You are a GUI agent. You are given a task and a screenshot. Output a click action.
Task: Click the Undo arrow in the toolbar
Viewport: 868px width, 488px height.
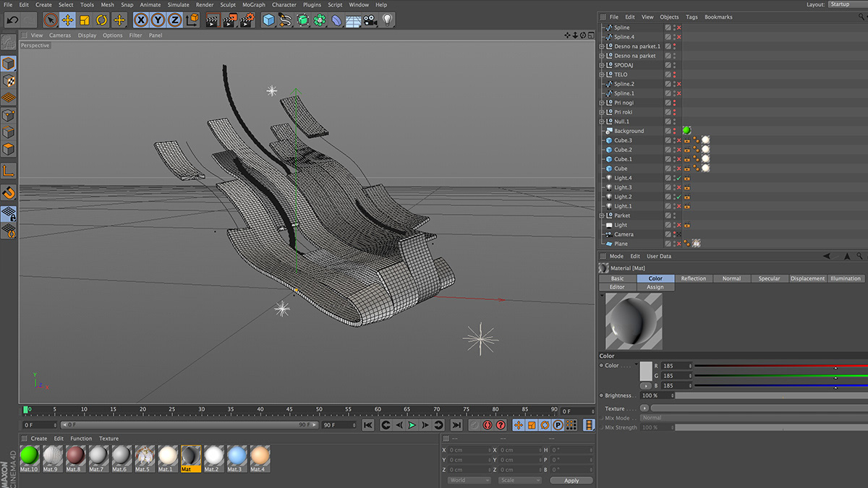[x=12, y=20]
